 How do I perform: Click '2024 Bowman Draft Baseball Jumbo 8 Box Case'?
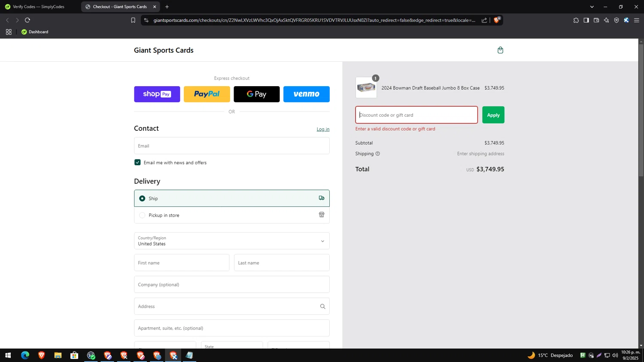click(431, 88)
